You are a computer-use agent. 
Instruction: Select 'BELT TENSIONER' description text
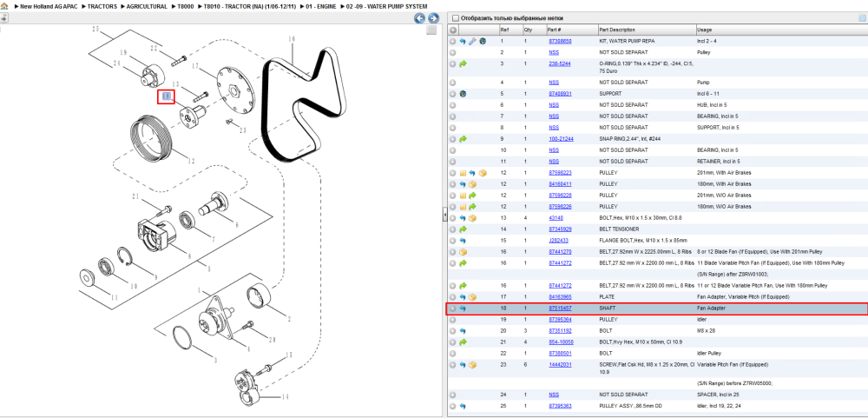(620, 229)
